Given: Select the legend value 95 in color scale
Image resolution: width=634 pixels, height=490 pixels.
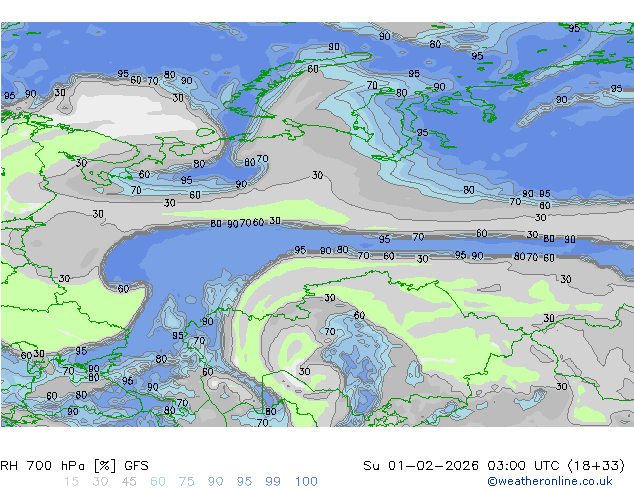Looking at the screenshot, I should tap(244, 482).
